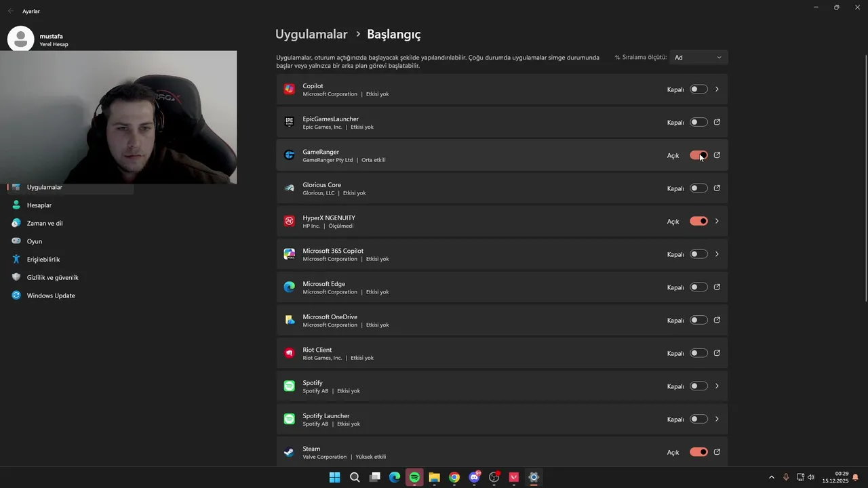The height and width of the screenshot is (488, 868).
Task: Click the Glorious Core app icon
Action: [x=290, y=188]
